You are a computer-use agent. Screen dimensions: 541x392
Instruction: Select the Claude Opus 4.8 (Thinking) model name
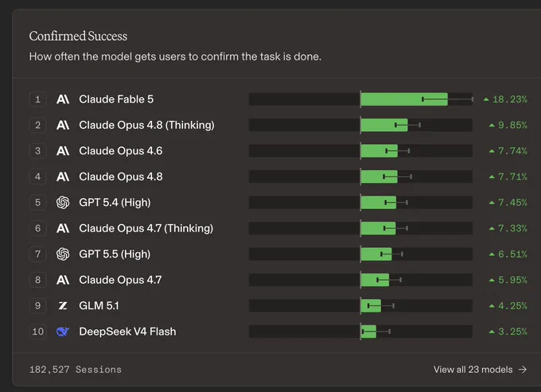coord(146,125)
